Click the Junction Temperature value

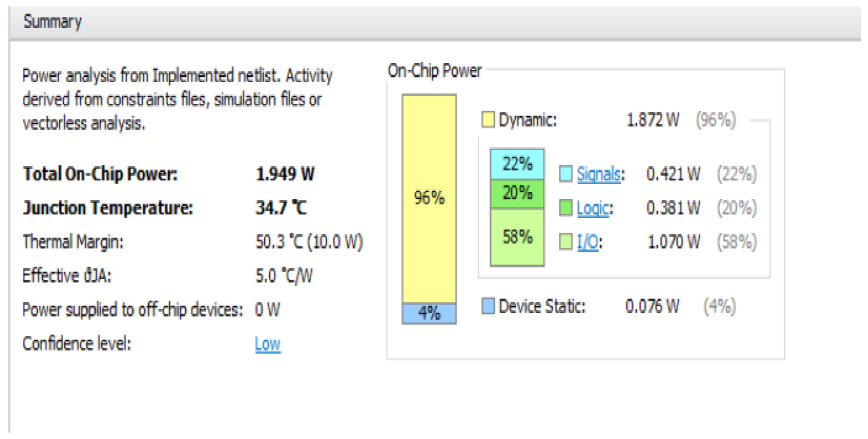coord(281,208)
